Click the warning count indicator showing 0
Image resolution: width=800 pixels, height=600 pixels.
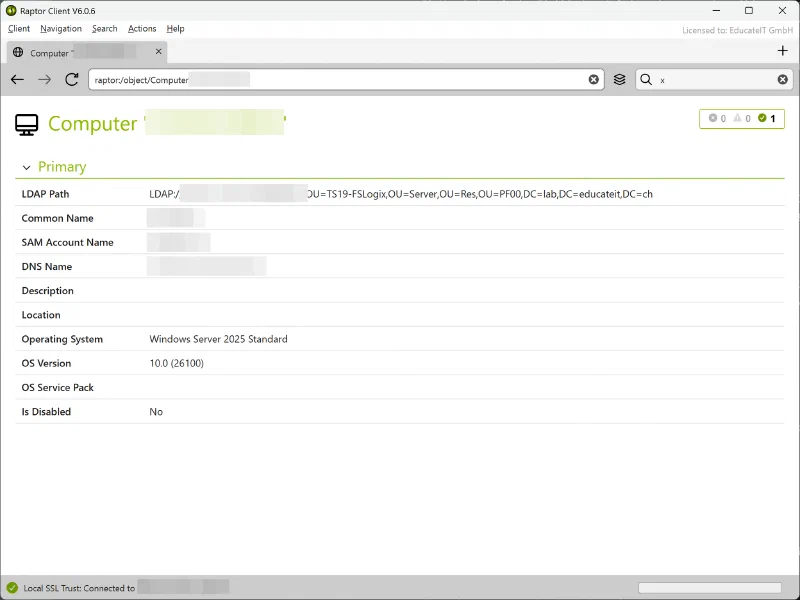point(741,118)
